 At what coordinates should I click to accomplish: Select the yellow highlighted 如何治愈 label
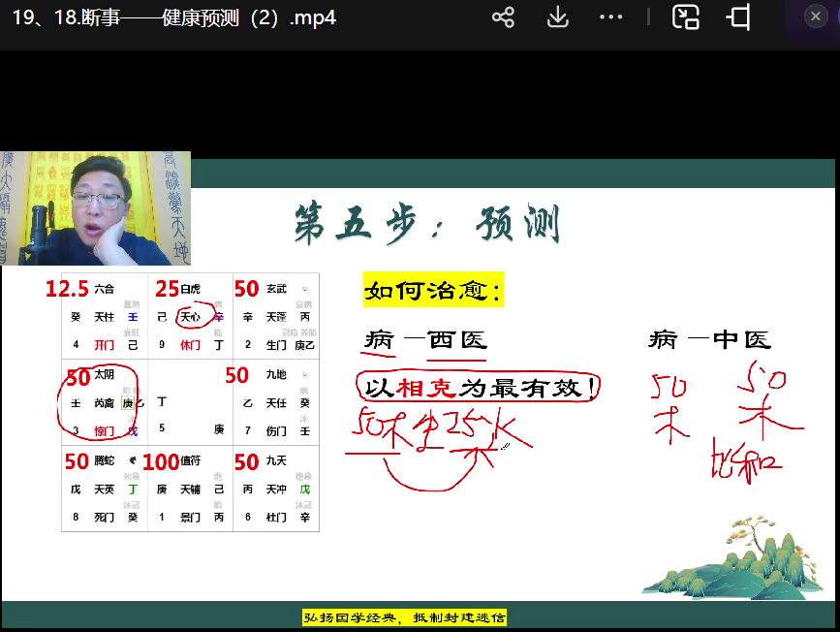(x=433, y=289)
